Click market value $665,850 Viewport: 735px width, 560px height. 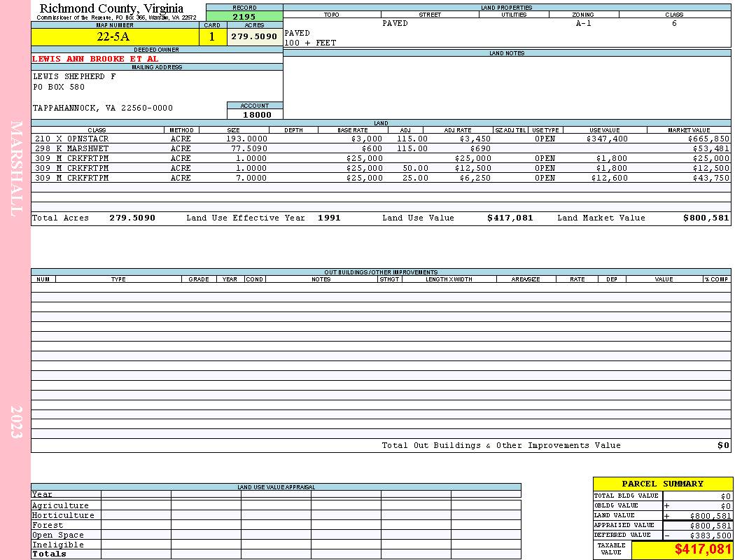click(x=708, y=139)
